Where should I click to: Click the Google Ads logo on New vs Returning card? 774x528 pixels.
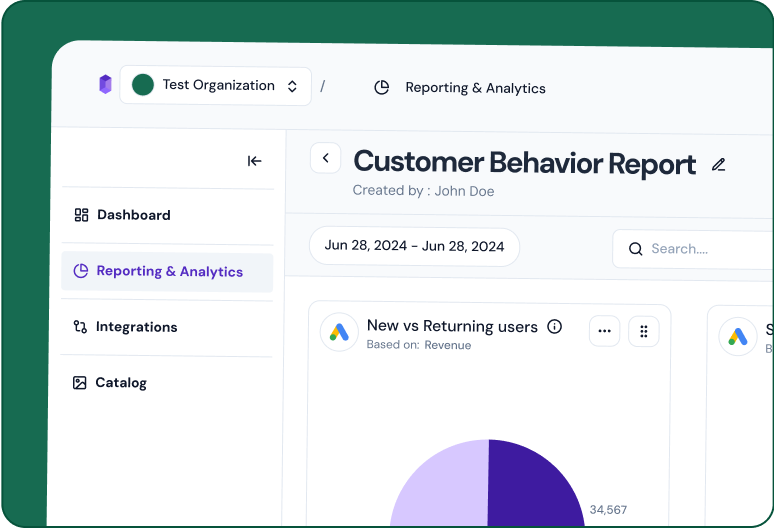point(339,332)
